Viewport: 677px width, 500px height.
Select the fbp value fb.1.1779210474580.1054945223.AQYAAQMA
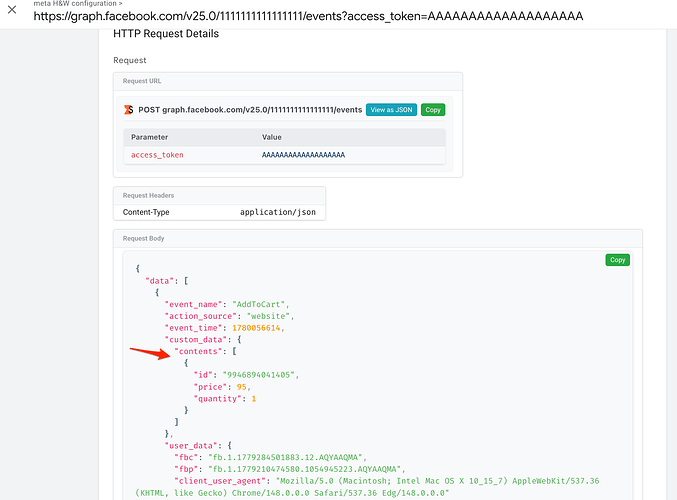(304, 469)
